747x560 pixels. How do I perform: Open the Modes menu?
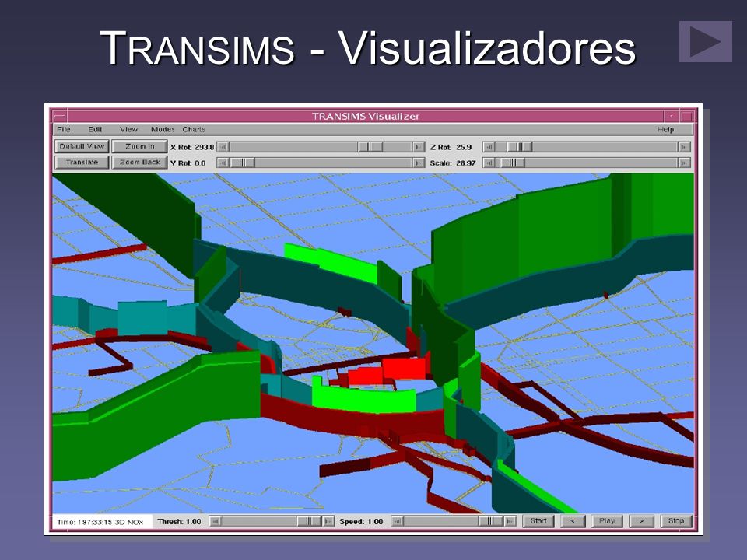tap(163, 130)
